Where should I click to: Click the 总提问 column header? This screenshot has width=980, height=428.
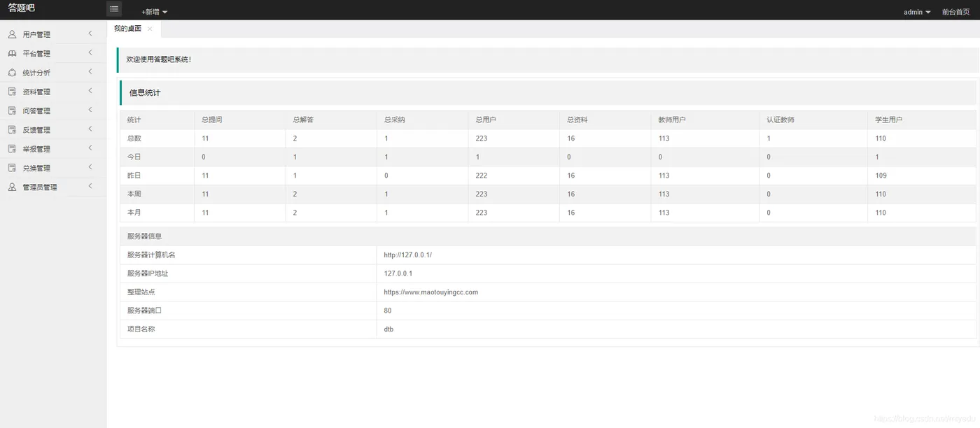tap(212, 120)
